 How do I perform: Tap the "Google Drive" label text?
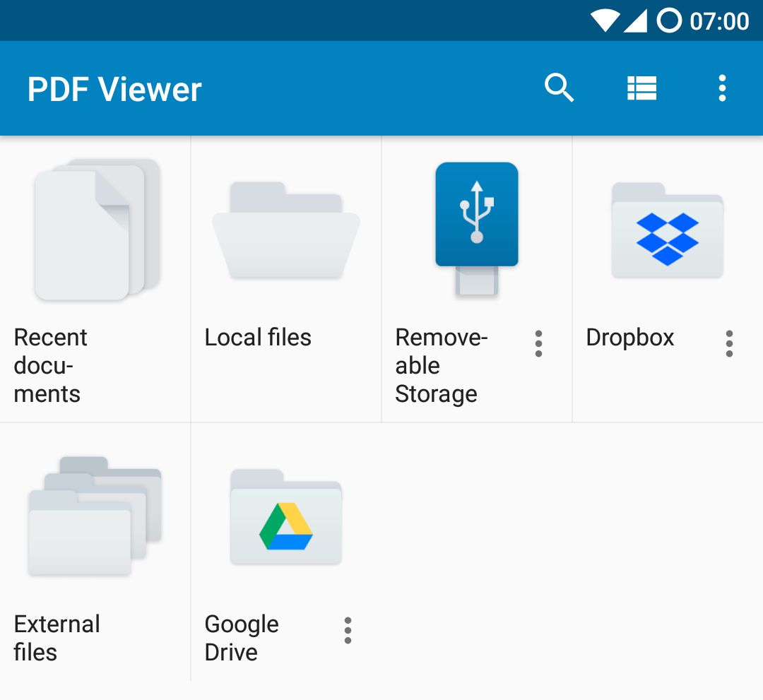click(x=242, y=638)
